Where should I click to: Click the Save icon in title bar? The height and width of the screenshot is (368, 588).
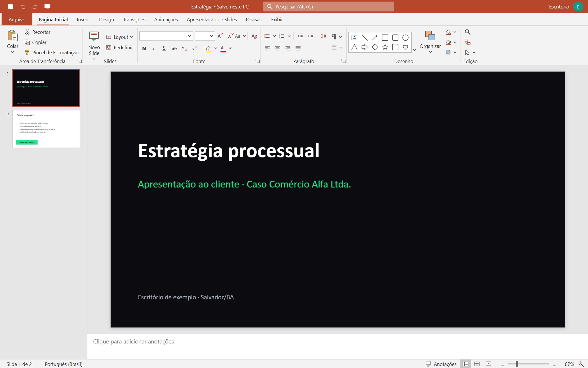click(10, 6)
